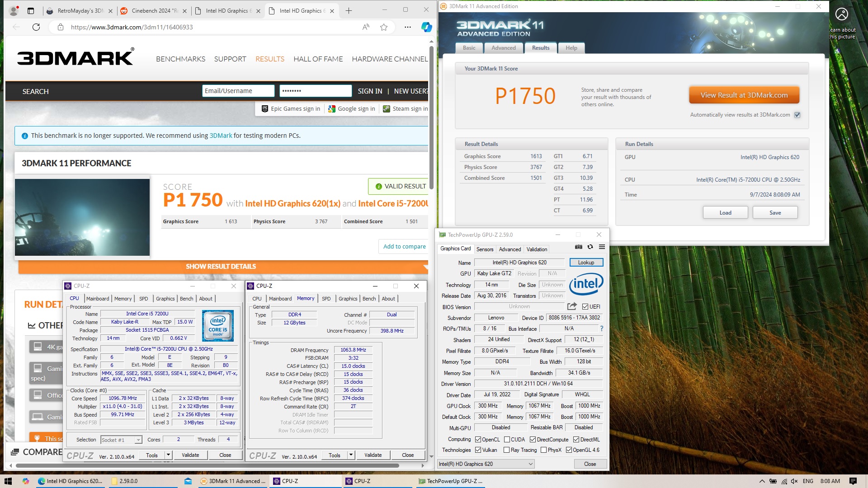Click the Lookup button in GPU-Z
Screen dimensions: 868x488
[x=586, y=263]
